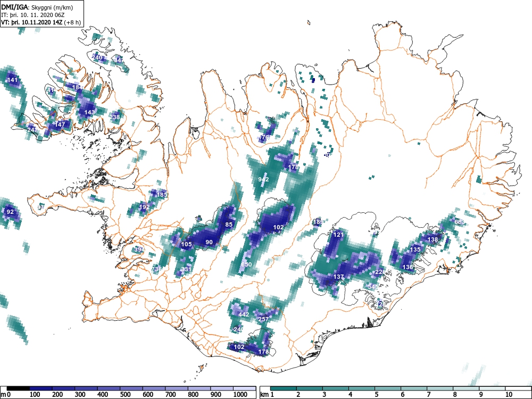Click the 500 tick label in the meter legend

point(125,395)
